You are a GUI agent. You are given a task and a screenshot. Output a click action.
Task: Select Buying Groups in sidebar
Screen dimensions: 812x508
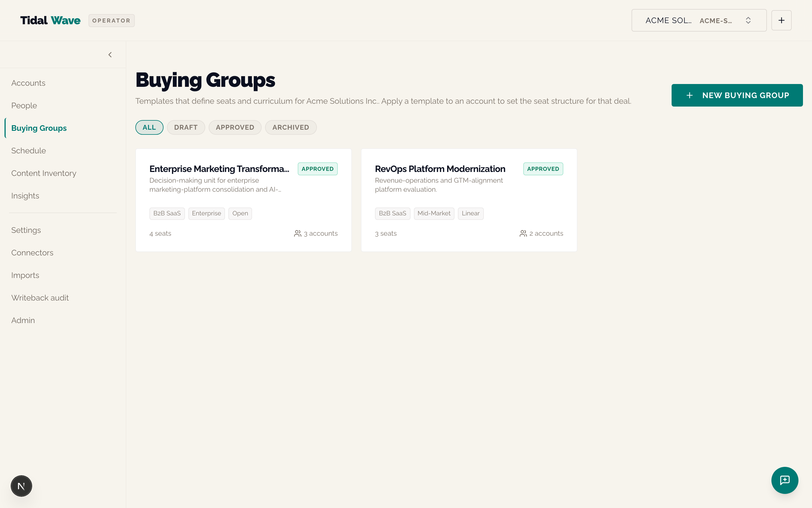(x=39, y=128)
